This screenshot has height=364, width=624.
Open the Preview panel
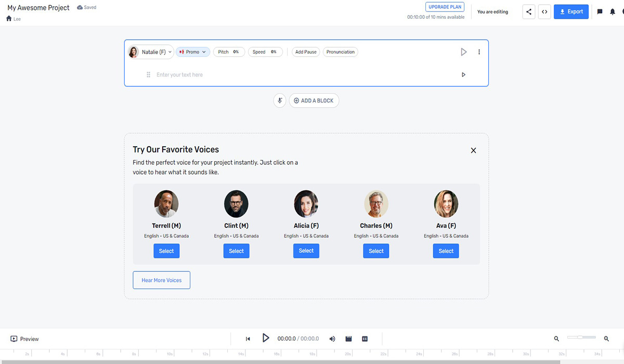[24, 339]
